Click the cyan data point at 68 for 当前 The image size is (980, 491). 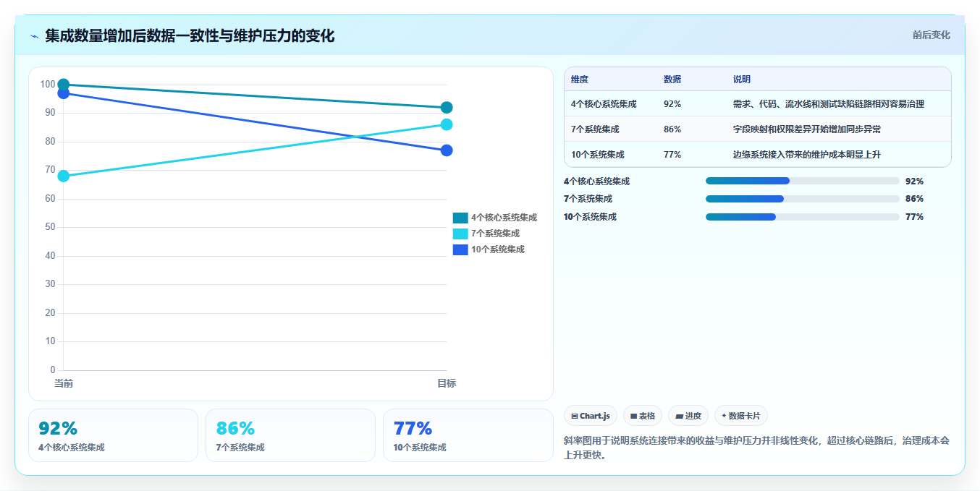[x=64, y=176]
